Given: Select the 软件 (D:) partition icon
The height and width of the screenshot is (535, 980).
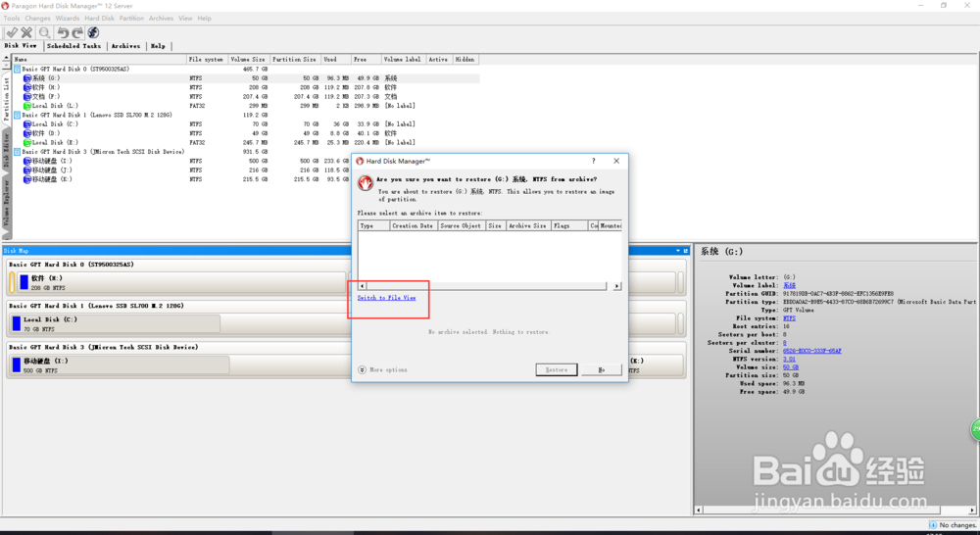Looking at the screenshot, I should [27, 133].
